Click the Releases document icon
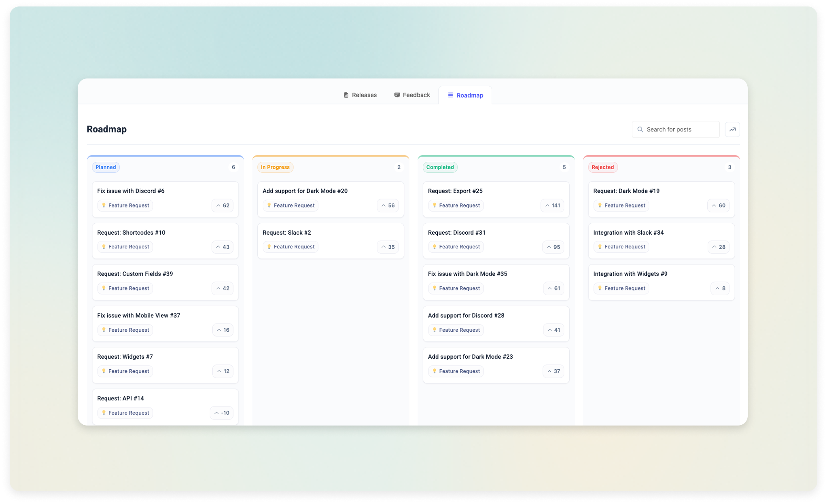The width and height of the screenshot is (827, 504). [346, 95]
